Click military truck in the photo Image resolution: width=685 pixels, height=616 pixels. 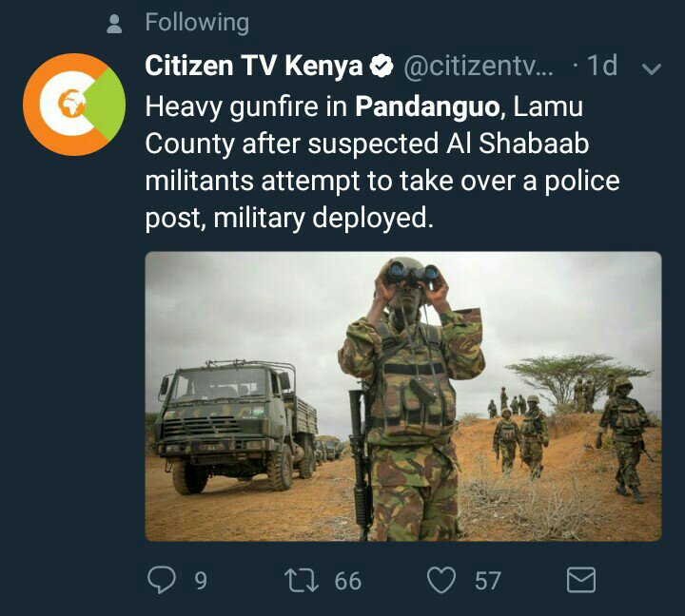click(x=236, y=426)
